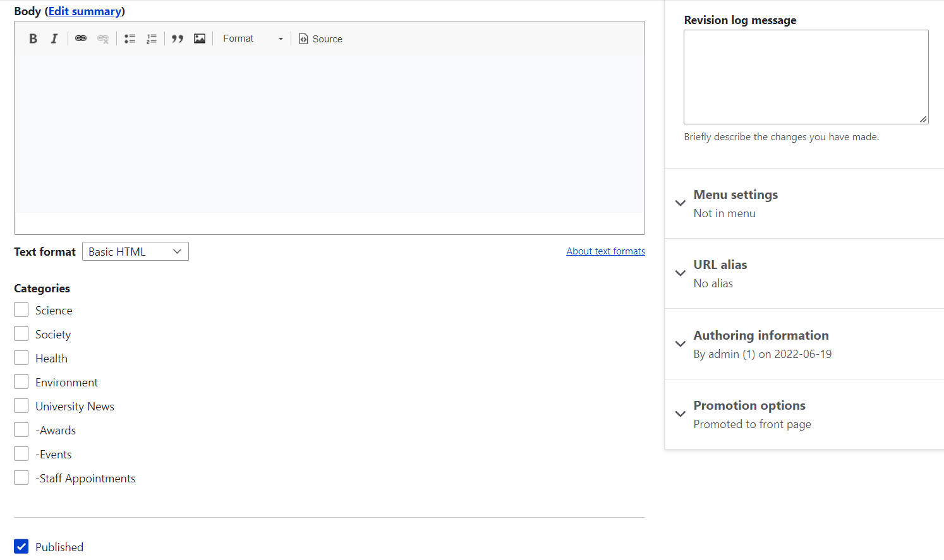This screenshot has height=560, width=944.
Task: Expand the Menu settings section
Action: [x=735, y=195]
